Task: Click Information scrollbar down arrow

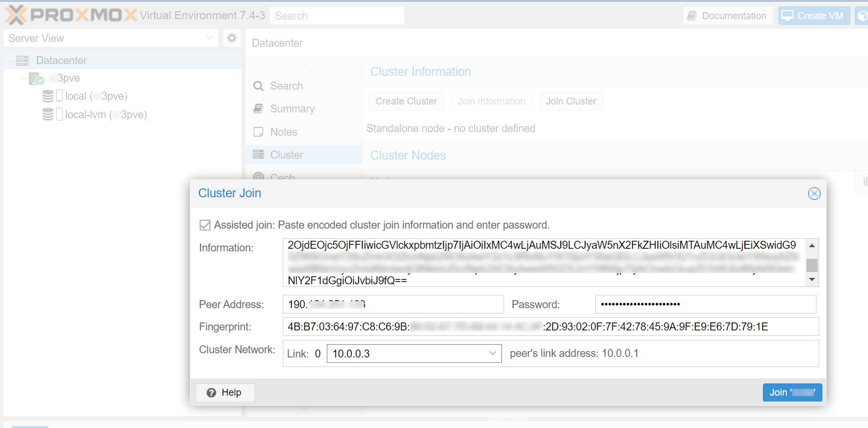Action: pos(812,279)
